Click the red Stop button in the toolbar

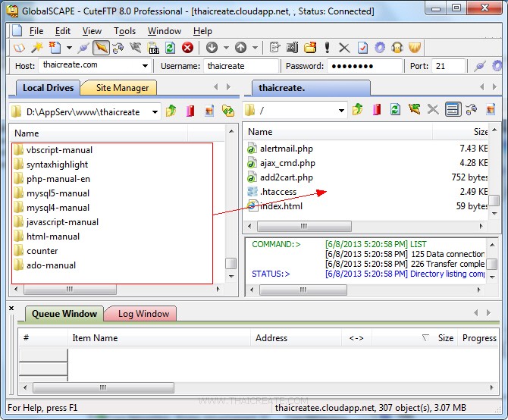(187, 48)
